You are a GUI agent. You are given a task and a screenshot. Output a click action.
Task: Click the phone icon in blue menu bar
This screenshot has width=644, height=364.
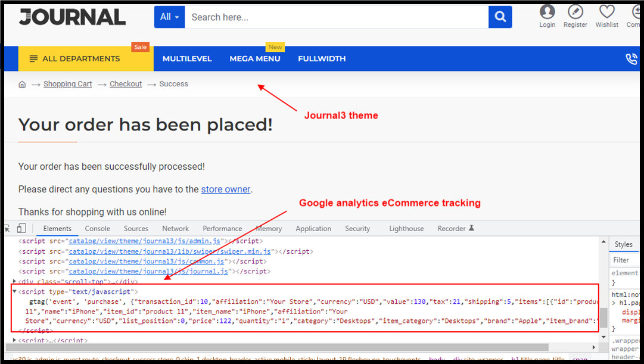coord(631,59)
